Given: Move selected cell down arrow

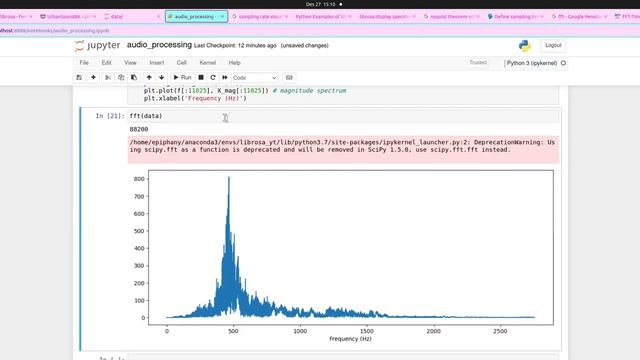Looking at the screenshot, I should [x=162, y=78].
